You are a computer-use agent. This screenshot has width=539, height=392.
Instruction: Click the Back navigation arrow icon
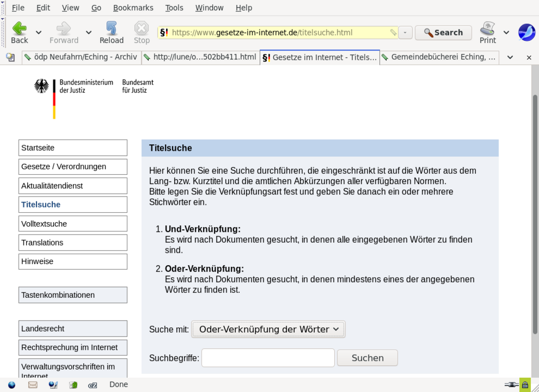click(20, 28)
